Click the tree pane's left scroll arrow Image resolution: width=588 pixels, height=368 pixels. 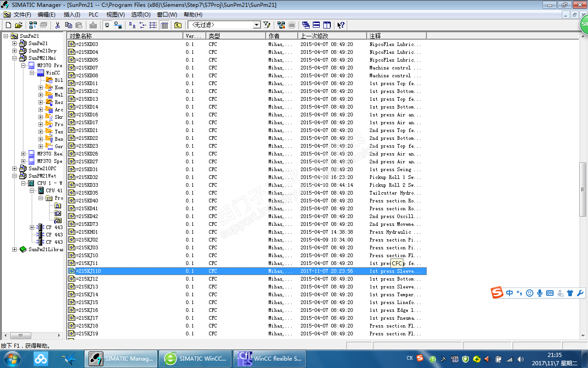coord(6,335)
